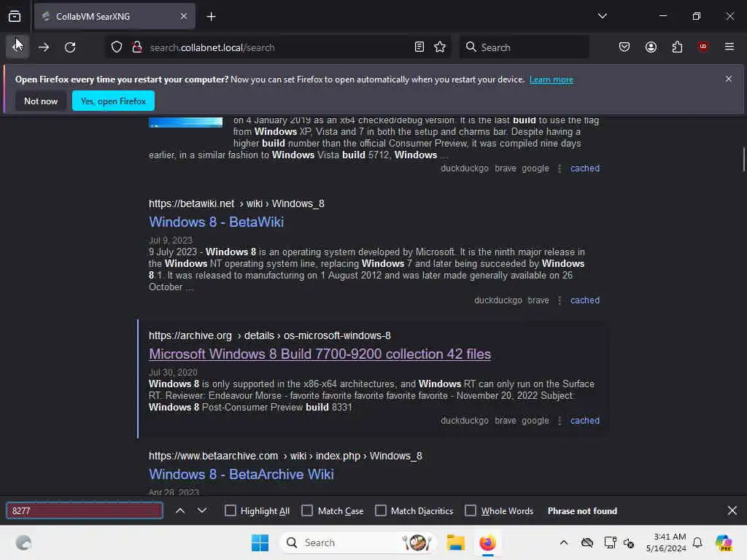Jump to next find match arrow

tap(202, 510)
